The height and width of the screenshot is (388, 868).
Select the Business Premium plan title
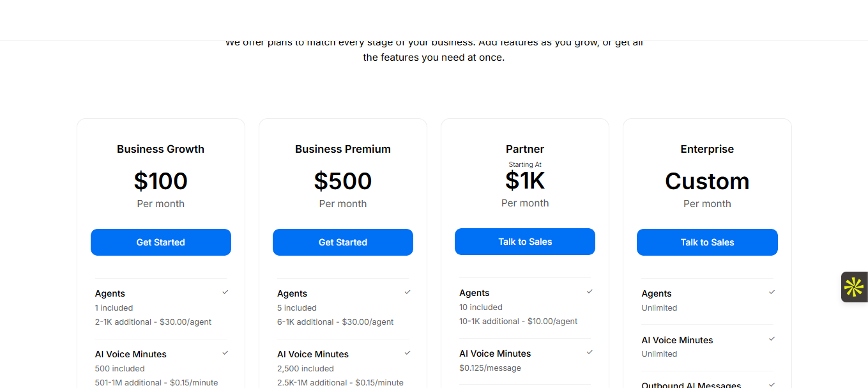343,149
